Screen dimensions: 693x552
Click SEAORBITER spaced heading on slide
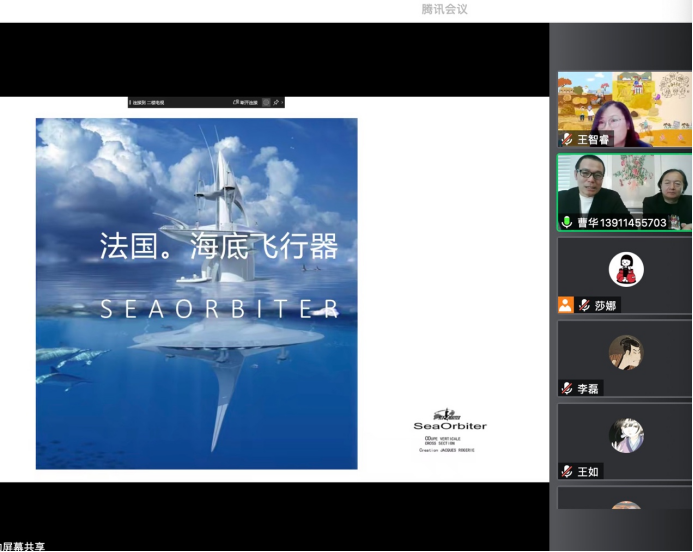[220, 309]
